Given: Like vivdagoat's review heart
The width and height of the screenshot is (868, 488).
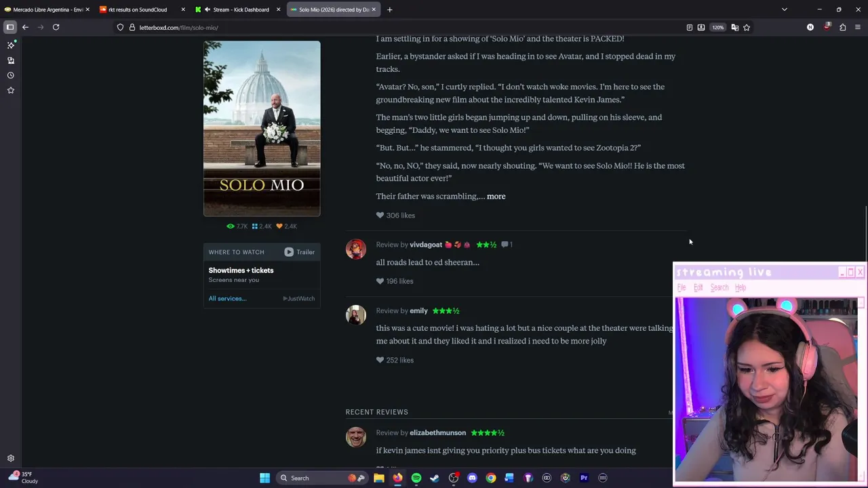Looking at the screenshot, I should point(380,281).
